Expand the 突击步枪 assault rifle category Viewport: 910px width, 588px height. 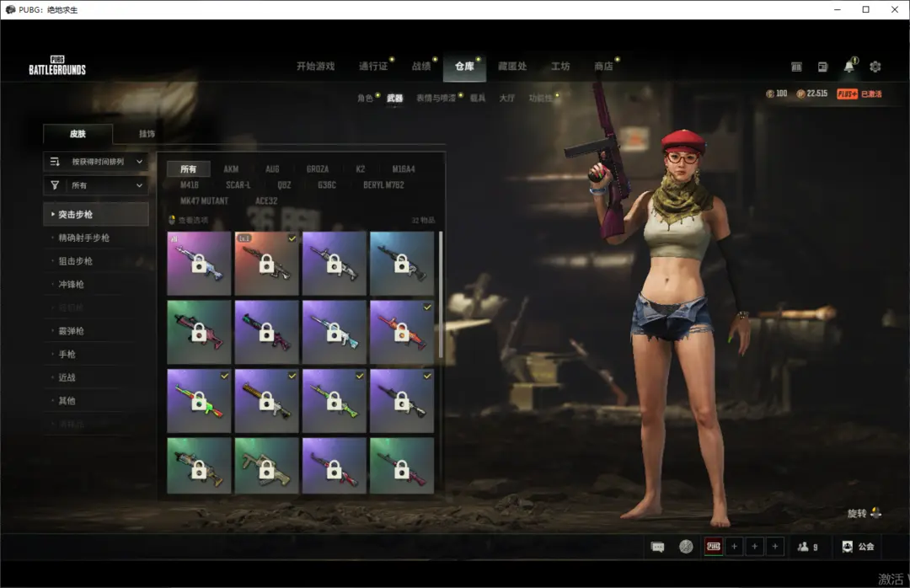95,215
